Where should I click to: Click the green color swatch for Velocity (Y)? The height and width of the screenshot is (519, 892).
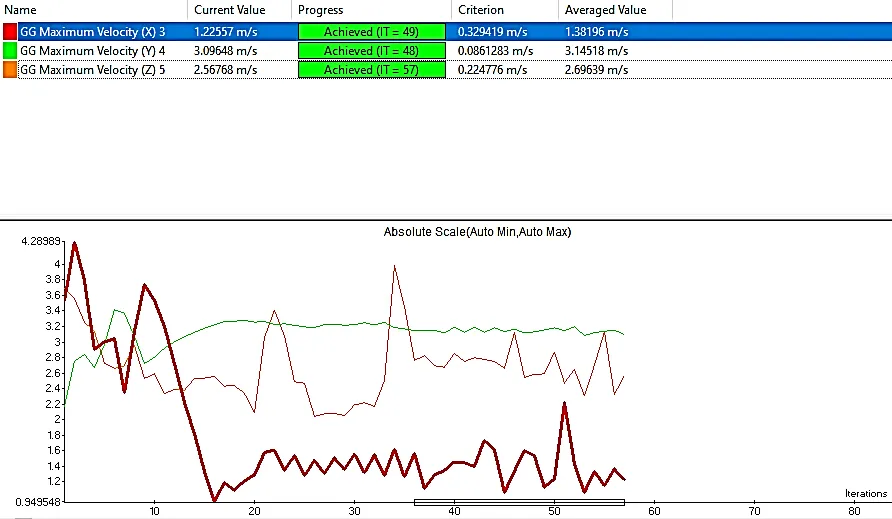[10, 50]
